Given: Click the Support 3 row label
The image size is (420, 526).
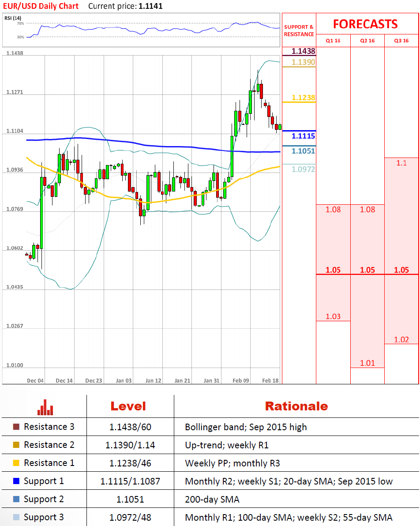Looking at the screenshot, I should (x=44, y=518).
